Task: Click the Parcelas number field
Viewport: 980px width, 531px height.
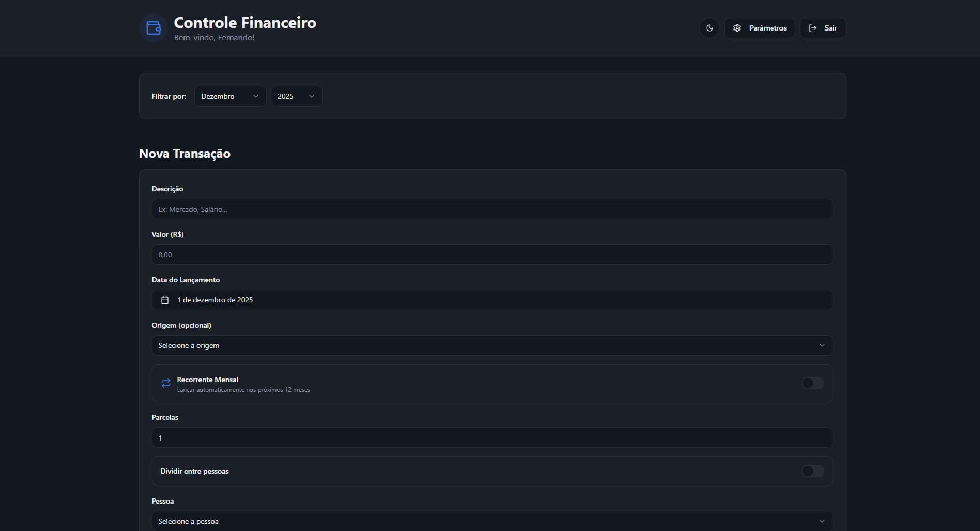Action: tap(492, 438)
